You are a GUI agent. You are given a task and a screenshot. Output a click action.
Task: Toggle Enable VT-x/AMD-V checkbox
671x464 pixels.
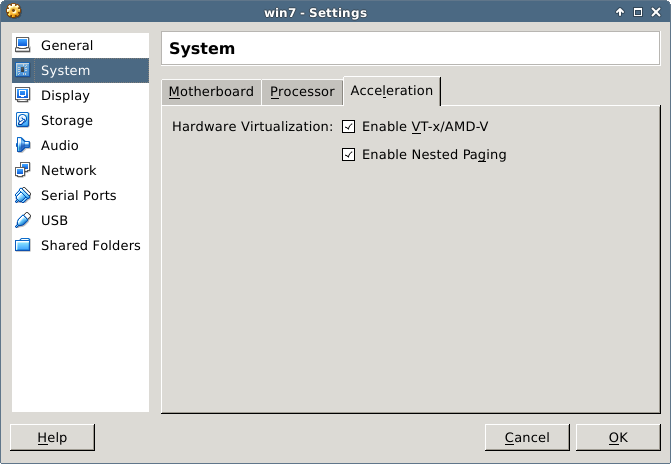349,127
